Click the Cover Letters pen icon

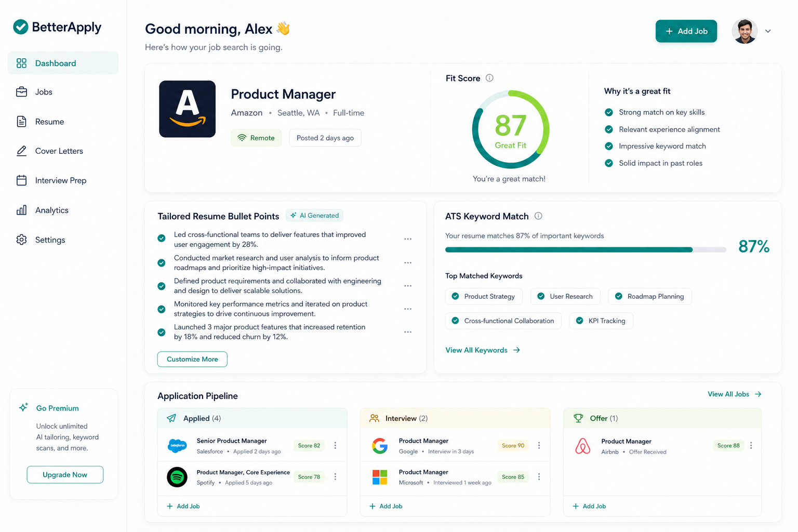coord(21,151)
